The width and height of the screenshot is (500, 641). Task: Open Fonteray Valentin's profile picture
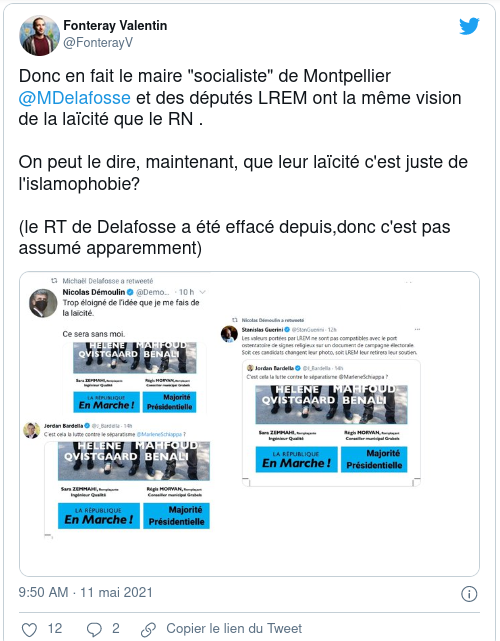[x=39, y=36]
